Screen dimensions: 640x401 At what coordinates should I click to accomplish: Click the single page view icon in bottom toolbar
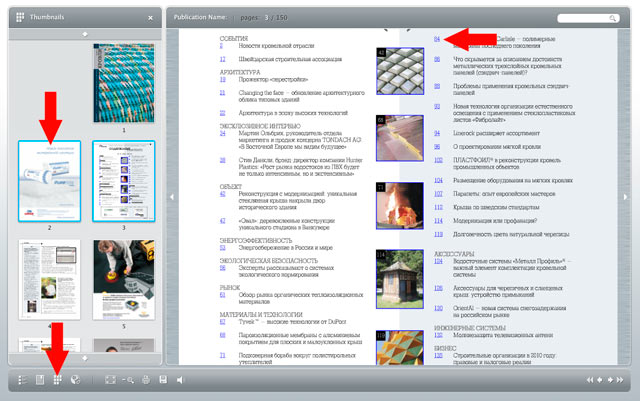click(x=40, y=380)
